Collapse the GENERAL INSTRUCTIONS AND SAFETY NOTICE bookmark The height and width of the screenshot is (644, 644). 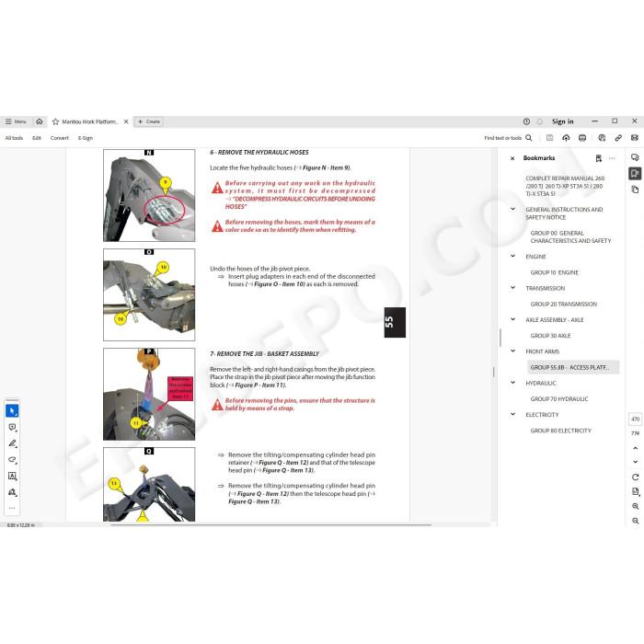coord(512,209)
